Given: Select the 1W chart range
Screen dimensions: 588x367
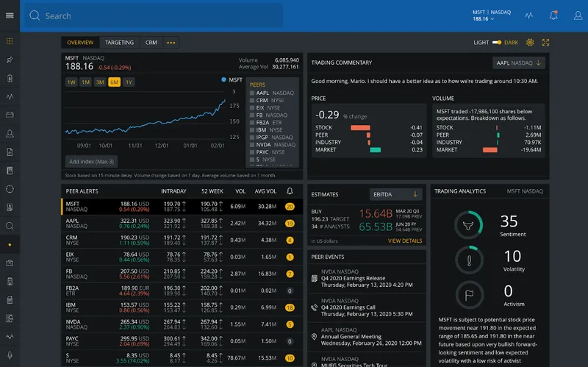Looking at the screenshot, I should point(71,82).
